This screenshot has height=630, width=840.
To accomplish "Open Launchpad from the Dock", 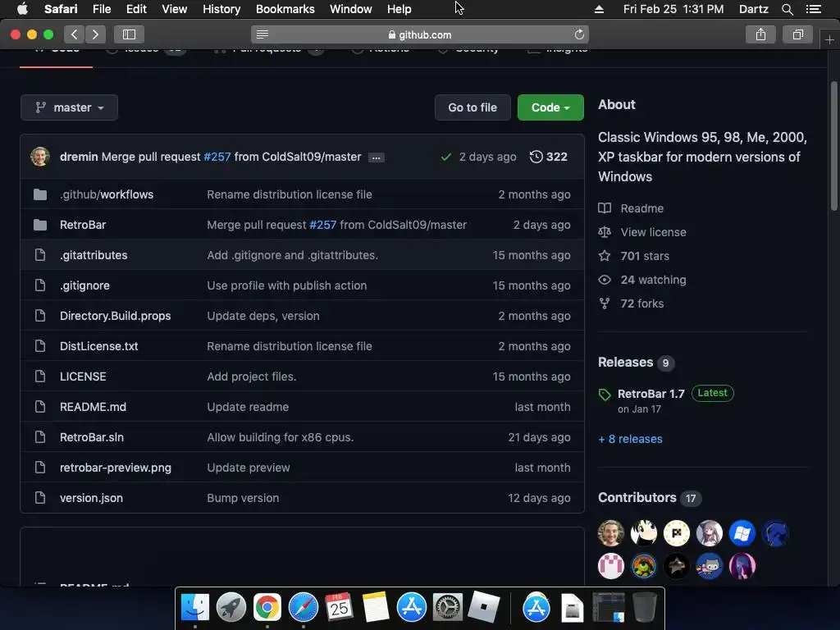I will [x=231, y=607].
